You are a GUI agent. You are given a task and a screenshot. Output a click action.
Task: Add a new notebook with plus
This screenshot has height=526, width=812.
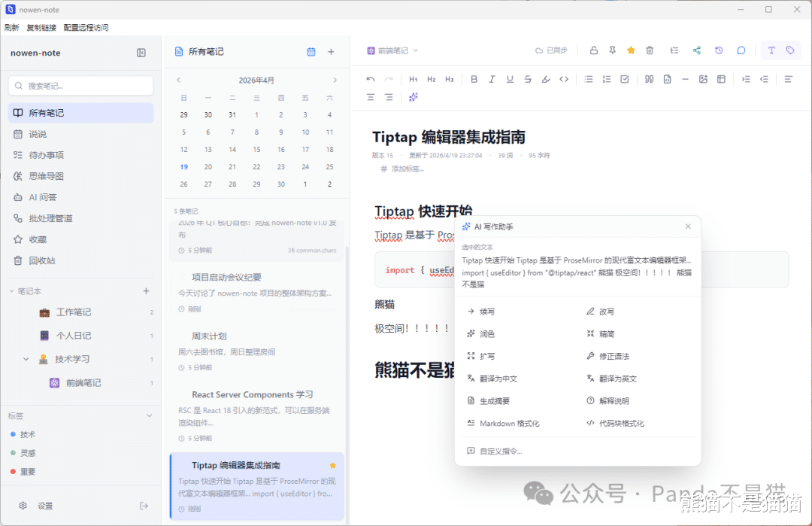coord(146,291)
